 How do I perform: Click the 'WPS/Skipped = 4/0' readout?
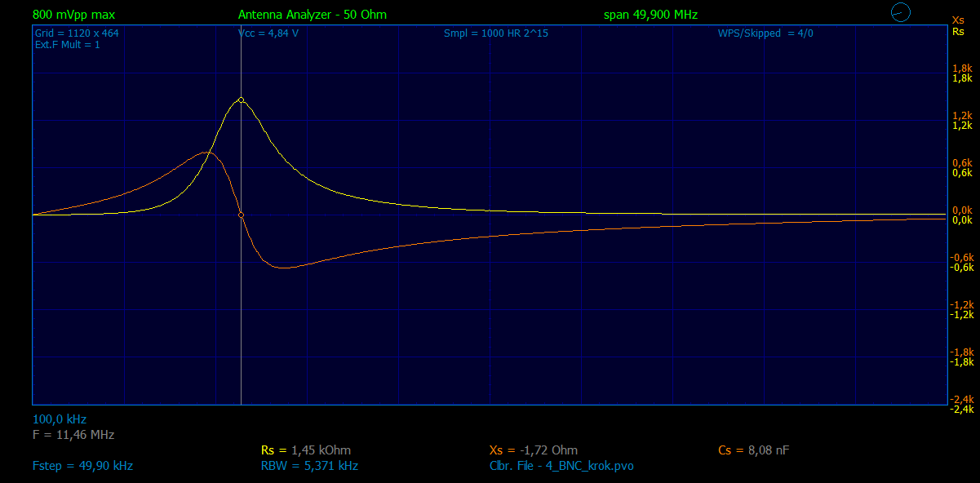pos(765,33)
